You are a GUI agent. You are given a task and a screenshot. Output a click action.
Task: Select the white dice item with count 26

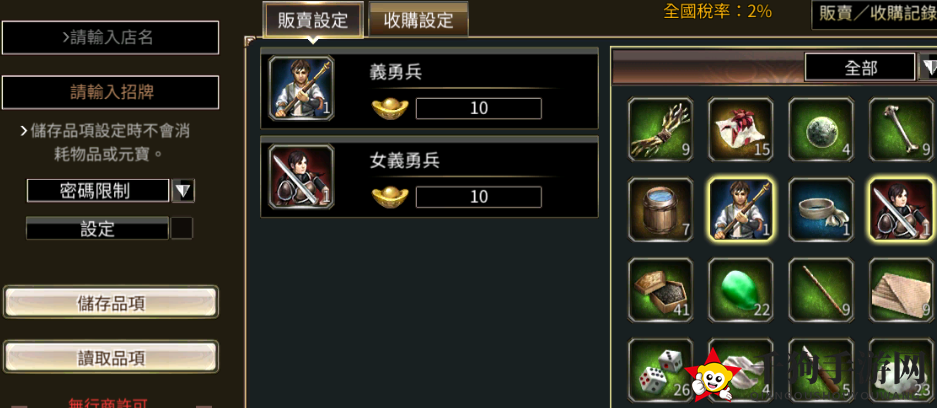click(660, 370)
